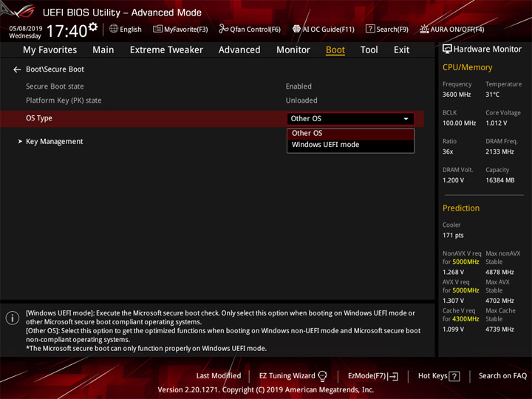Open Search on FAQ
532x399 pixels.
[x=502, y=376]
